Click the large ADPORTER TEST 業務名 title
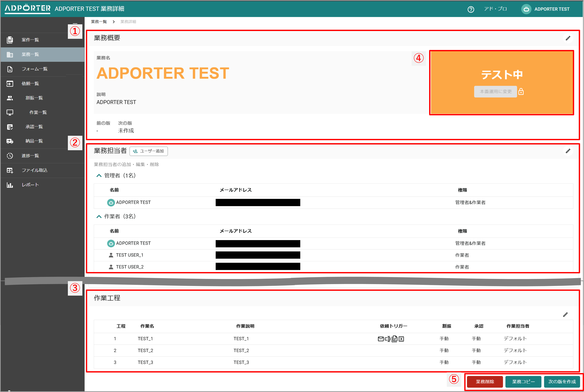584x392 pixels. tap(163, 73)
